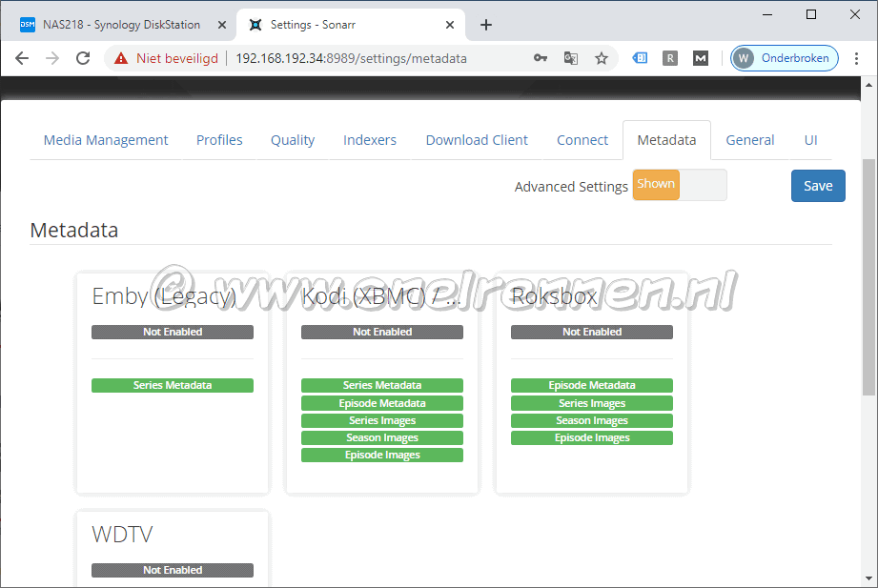Click Not Enabled label on Kodi card
Screen dimensions: 878x588
pyautogui.click(x=382, y=332)
